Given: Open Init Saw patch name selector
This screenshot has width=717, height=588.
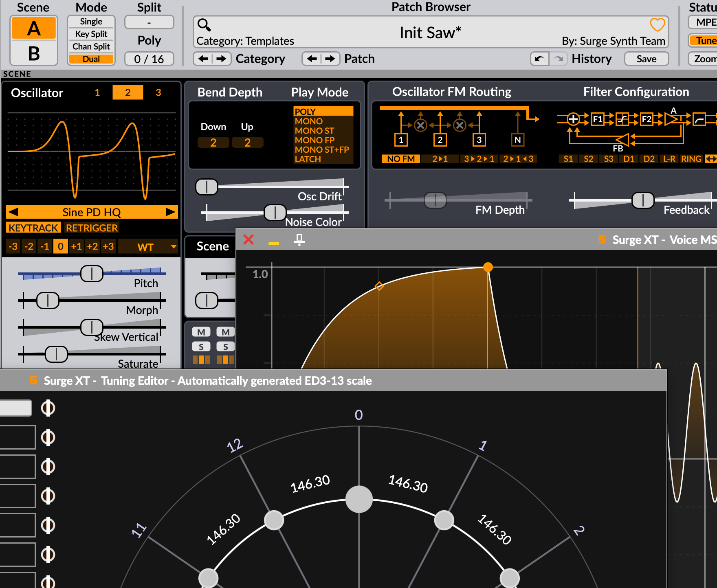Looking at the screenshot, I should (430, 33).
